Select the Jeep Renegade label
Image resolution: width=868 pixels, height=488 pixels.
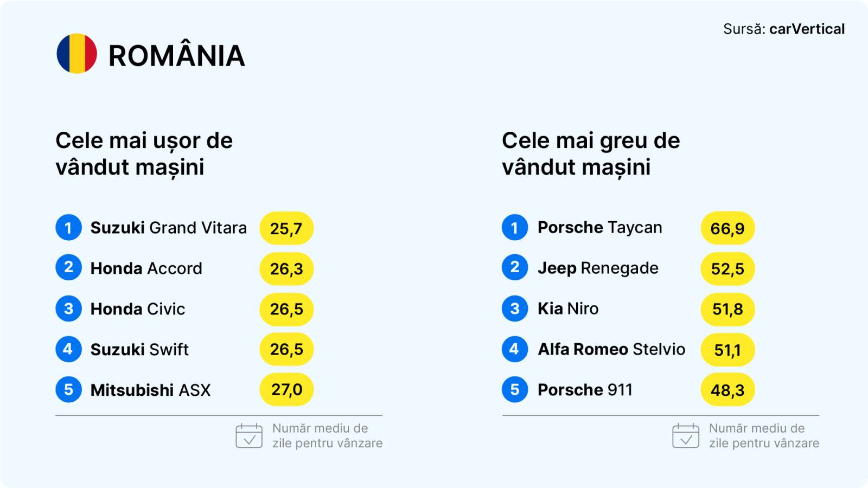(x=598, y=268)
